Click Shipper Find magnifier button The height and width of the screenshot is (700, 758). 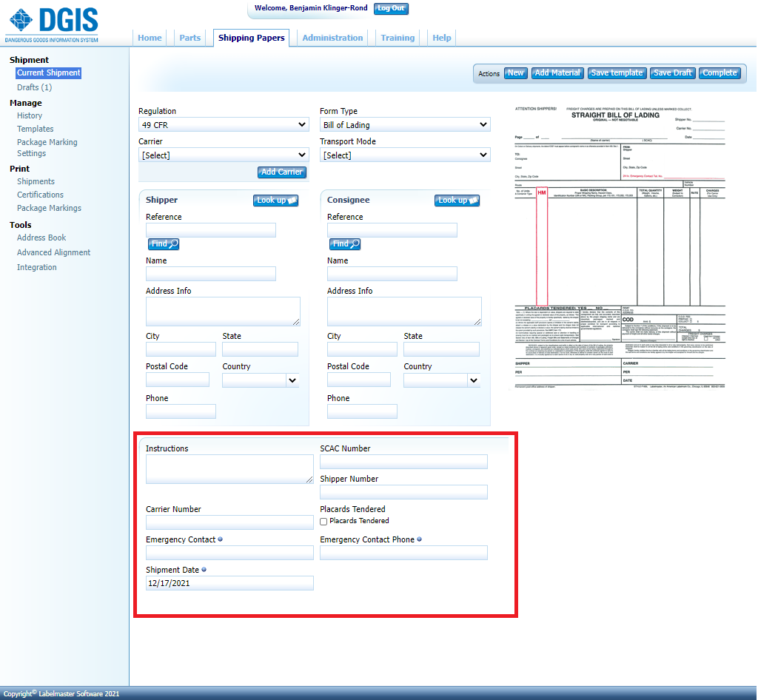(x=164, y=244)
